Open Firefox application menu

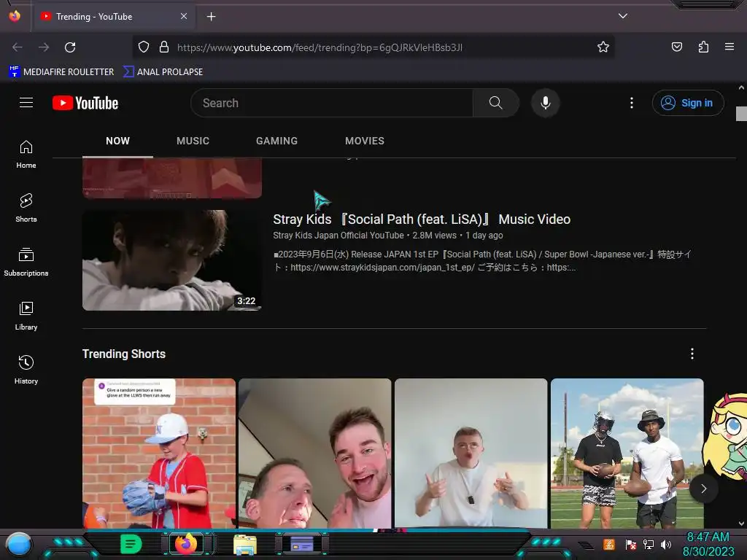[x=729, y=47]
